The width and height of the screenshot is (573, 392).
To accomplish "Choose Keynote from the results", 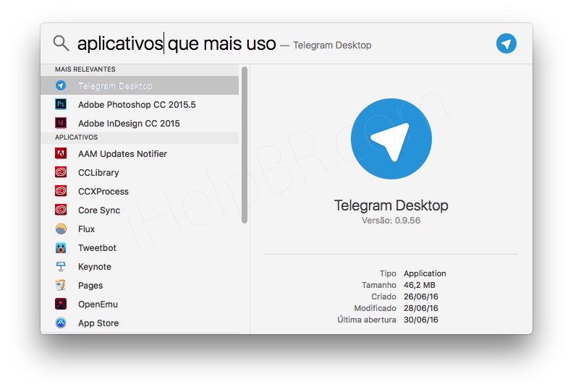I will click(x=140, y=266).
